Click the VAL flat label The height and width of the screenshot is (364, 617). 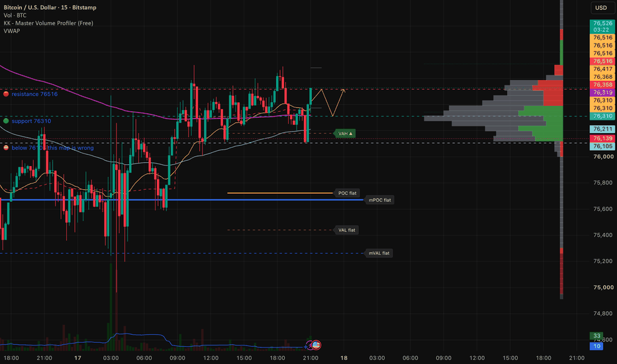tap(346, 230)
